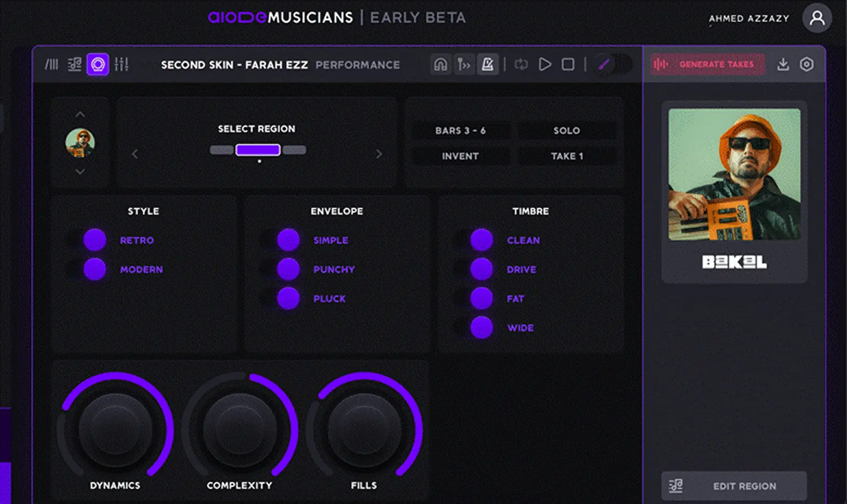
Task: Open user profile avatar icon
Action: coord(817,18)
